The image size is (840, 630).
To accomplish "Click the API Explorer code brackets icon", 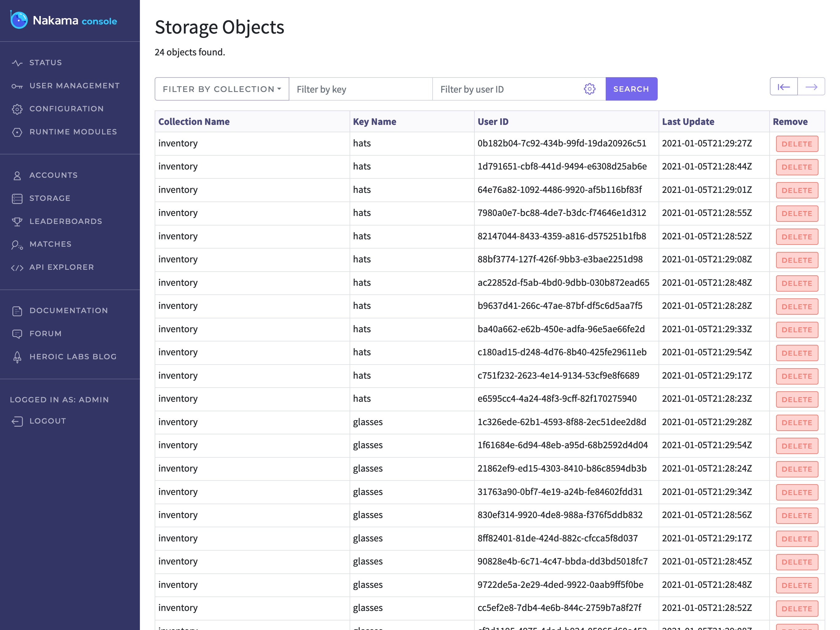I will [17, 268].
